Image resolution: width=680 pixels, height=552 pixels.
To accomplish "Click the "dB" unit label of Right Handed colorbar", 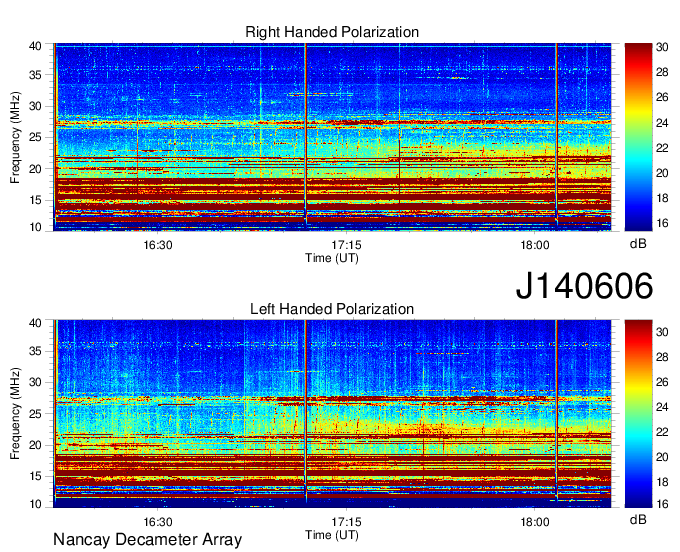I will pyautogui.click(x=638, y=244).
